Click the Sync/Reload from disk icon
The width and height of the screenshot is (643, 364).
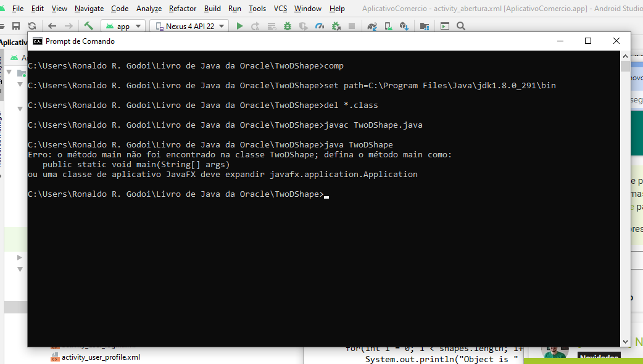click(32, 27)
